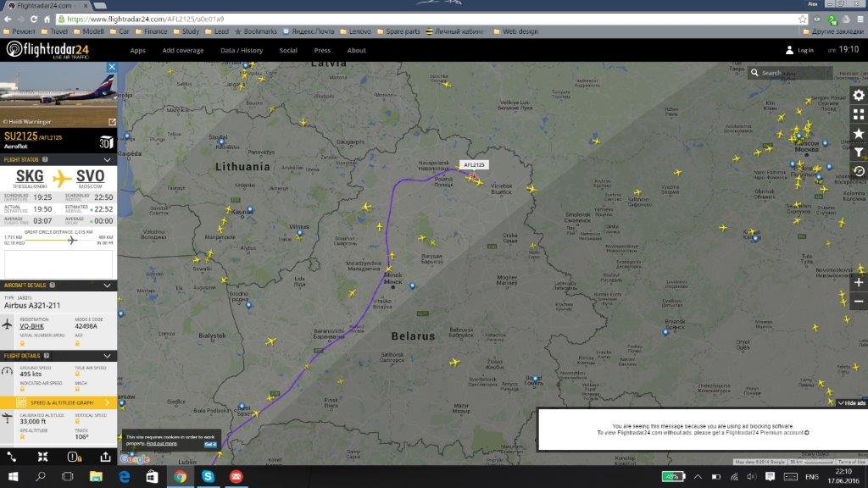Image resolution: width=868 pixels, height=488 pixels.
Task: Show hidden system tray icons chevron
Action: pos(698,476)
